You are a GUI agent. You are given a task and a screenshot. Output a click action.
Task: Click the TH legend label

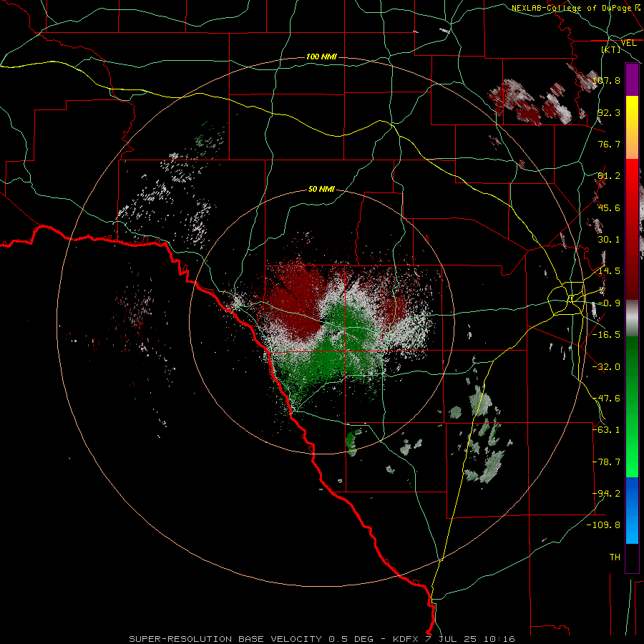615,557
